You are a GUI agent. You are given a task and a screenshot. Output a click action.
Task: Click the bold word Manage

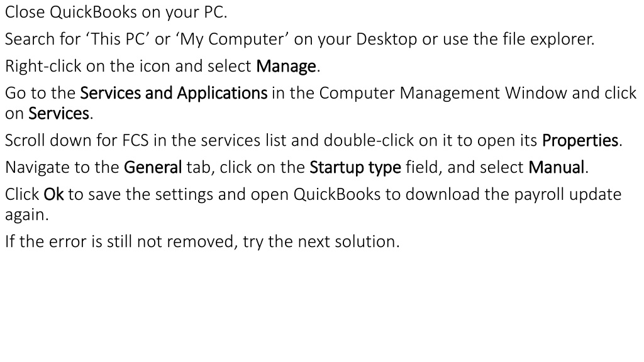(x=286, y=67)
